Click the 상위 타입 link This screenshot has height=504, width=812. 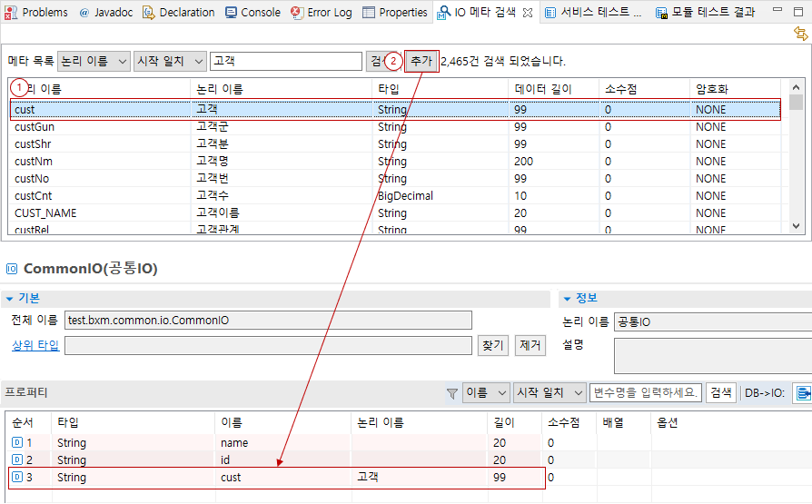35,346
